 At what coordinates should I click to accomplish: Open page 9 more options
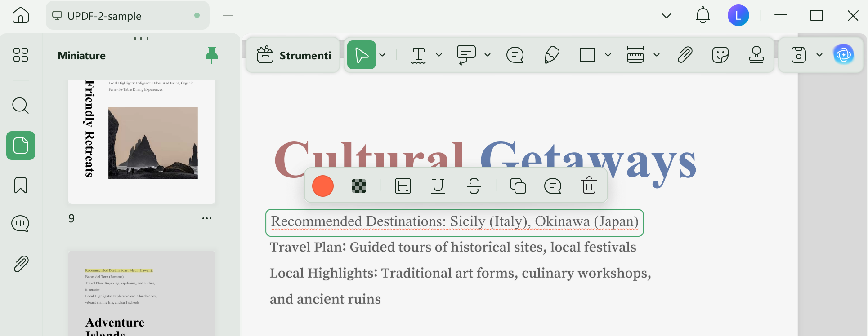(x=207, y=218)
